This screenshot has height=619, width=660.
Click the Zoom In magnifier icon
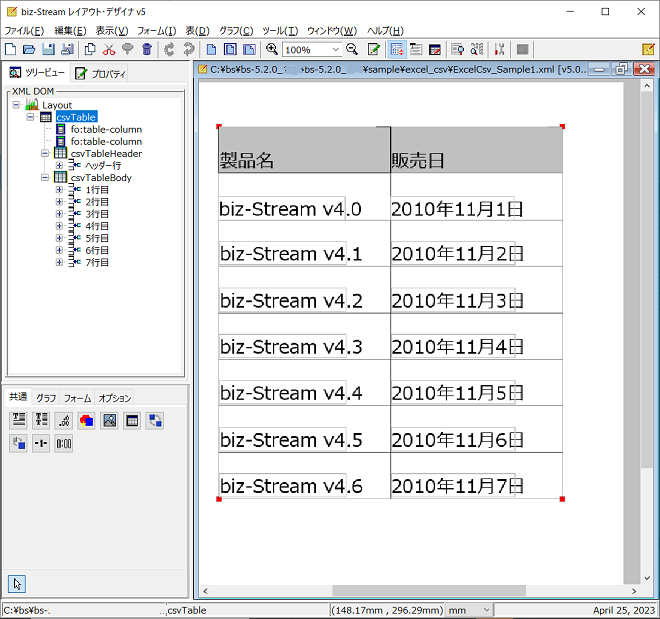tap(271, 50)
